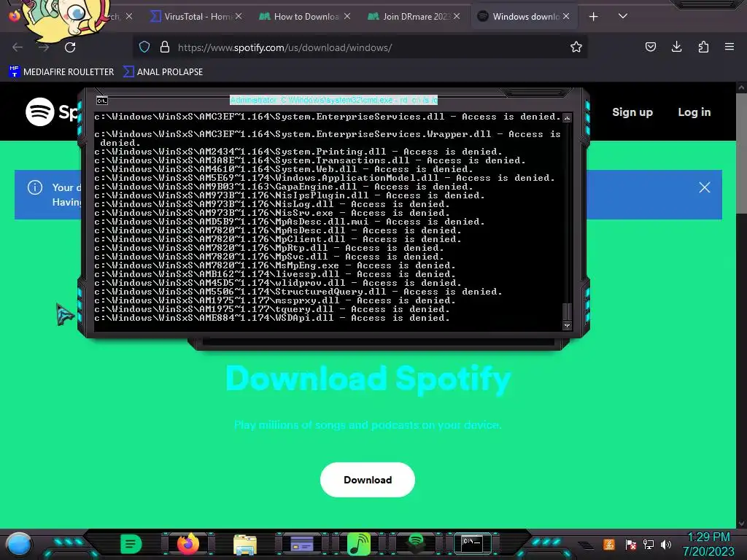Image resolution: width=747 pixels, height=560 pixels.
Task: Open the network tray icon
Action: (649, 544)
